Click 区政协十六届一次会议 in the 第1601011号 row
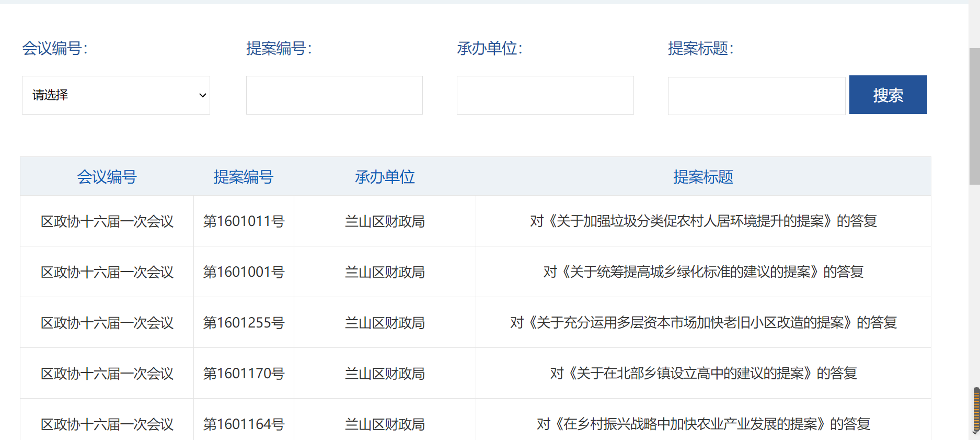 (x=107, y=221)
